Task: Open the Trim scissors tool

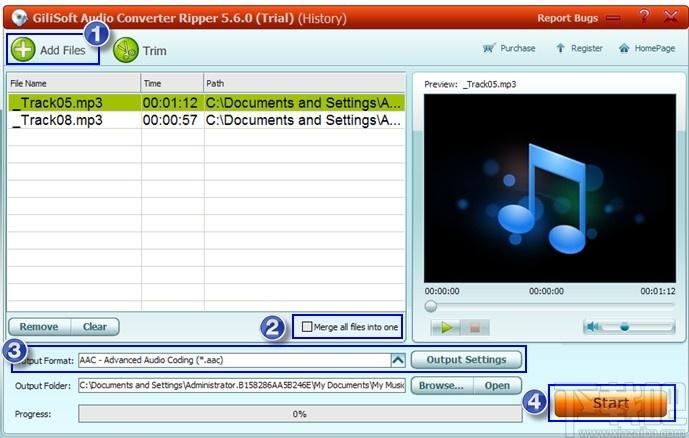Action: (x=126, y=50)
